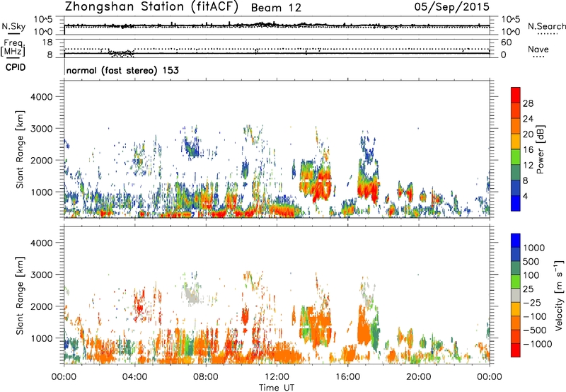Viewport: 566px width, 392px height.
Task: Click the "Time UT" axis title
Action: (x=277, y=388)
